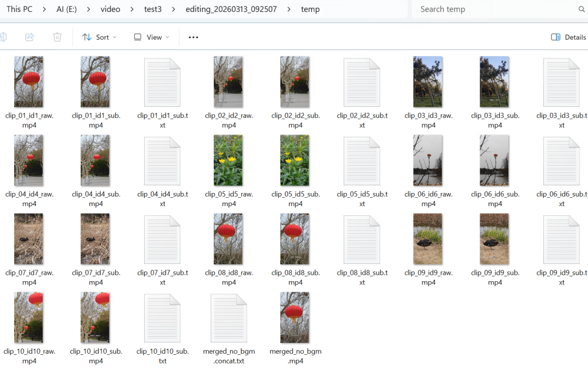588x381 pixels.
Task: Select the merged_no_bgm.mp4 video thumbnail
Action: tap(295, 318)
